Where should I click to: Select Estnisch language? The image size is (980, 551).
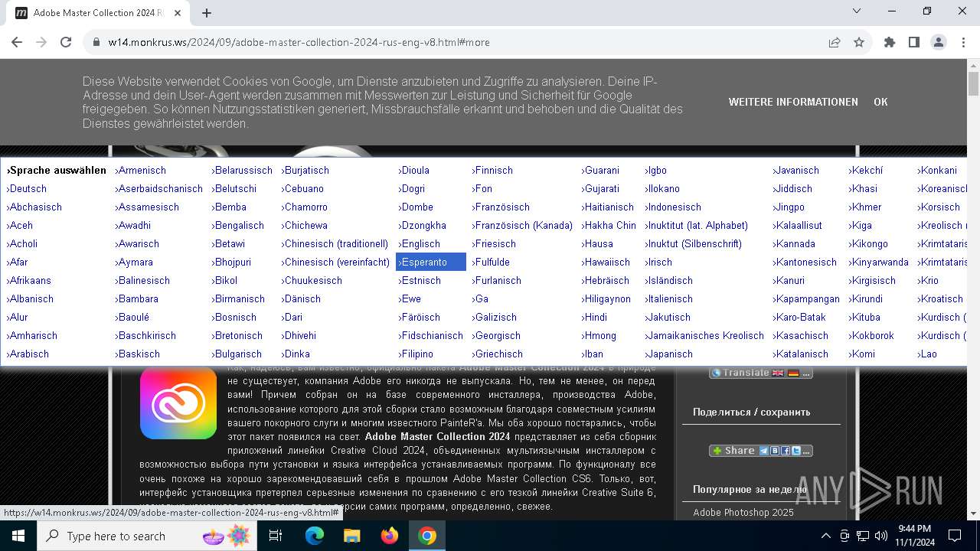click(420, 280)
